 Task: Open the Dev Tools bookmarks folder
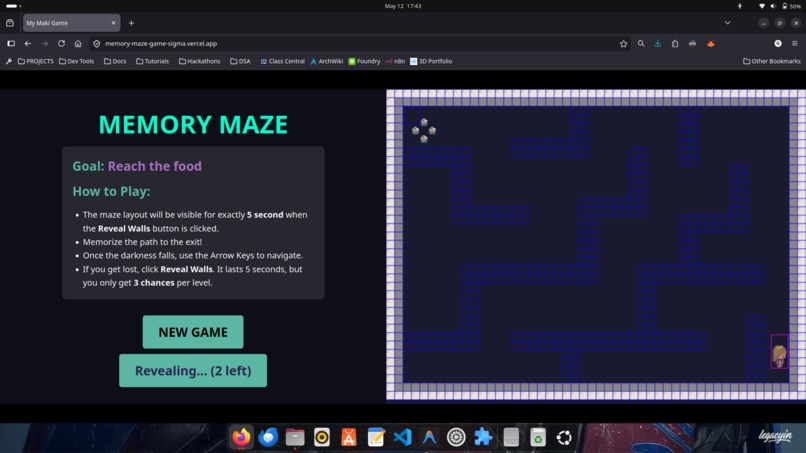click(x=77, y=61)
